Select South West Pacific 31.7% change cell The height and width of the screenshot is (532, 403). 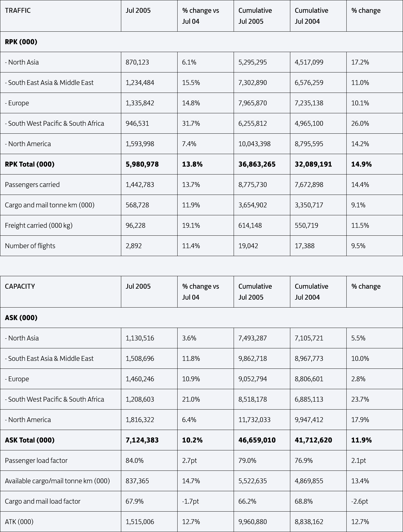[x=206, y=123]
